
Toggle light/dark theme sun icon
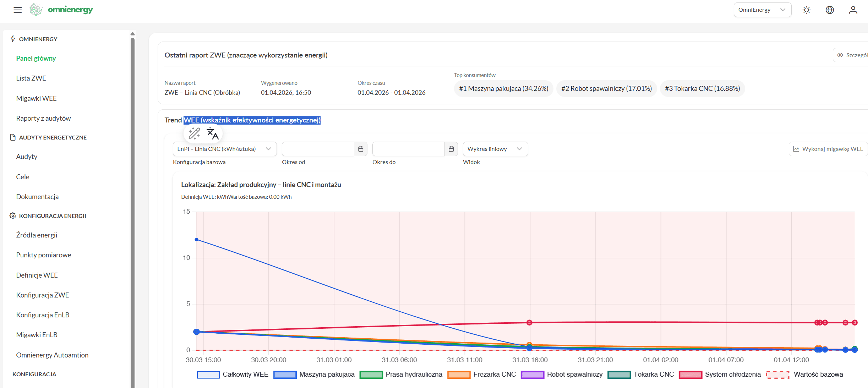tap(806, 10)
